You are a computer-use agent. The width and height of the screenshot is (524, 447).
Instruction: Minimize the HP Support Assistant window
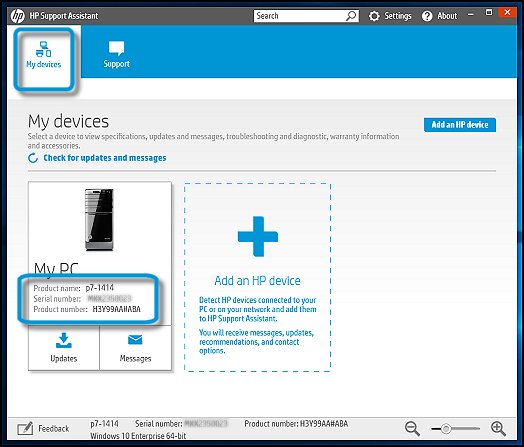point(471,15)
